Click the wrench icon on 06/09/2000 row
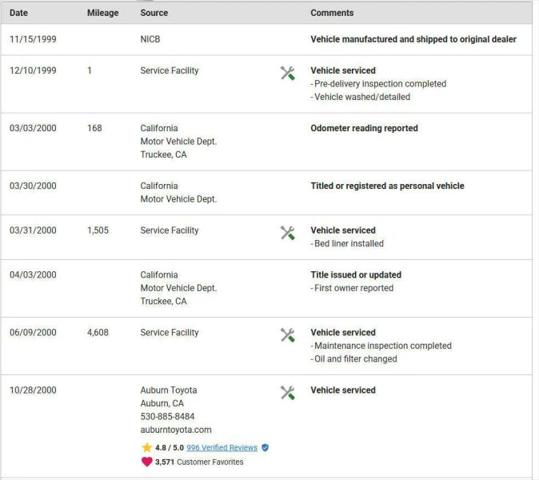539x480 pixels. click(x=287, y=335)
